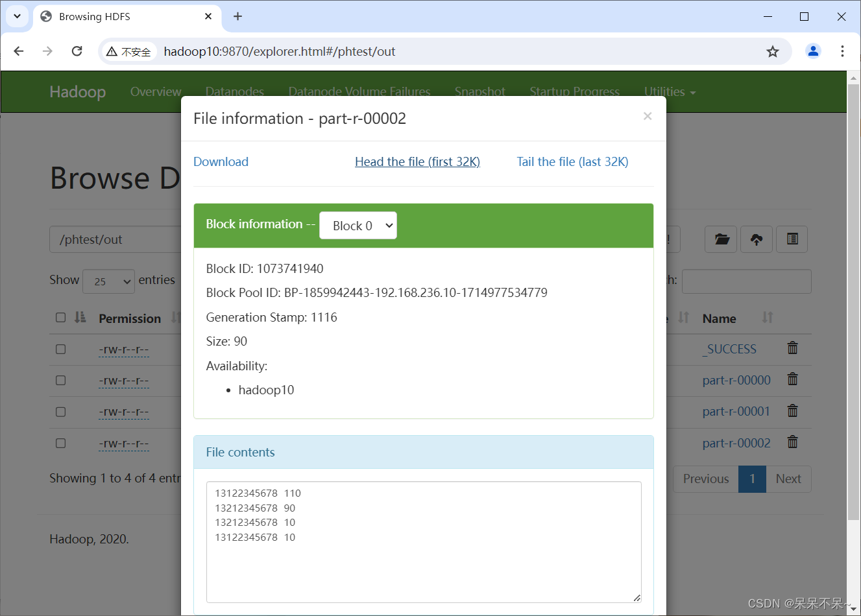Delete the _SUCCESS file using trash icon
The image size is (861, 616).
click(x=792, y=348)
